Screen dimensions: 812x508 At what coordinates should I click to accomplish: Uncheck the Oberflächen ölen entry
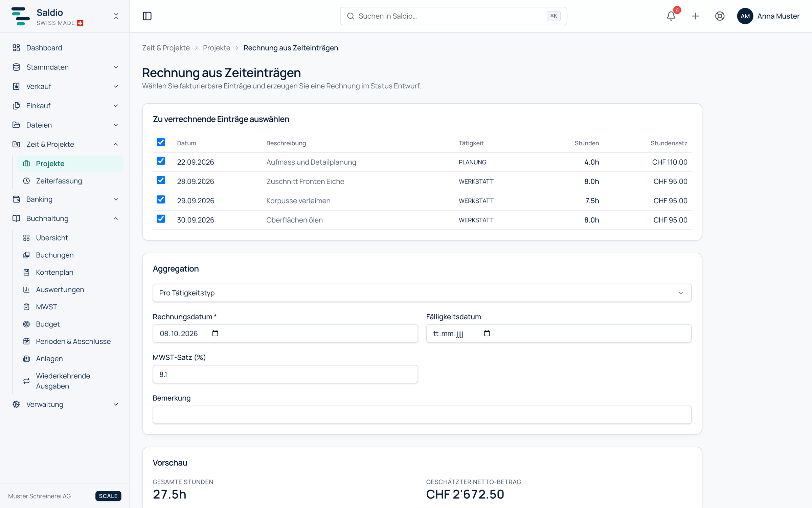[161, 219]
